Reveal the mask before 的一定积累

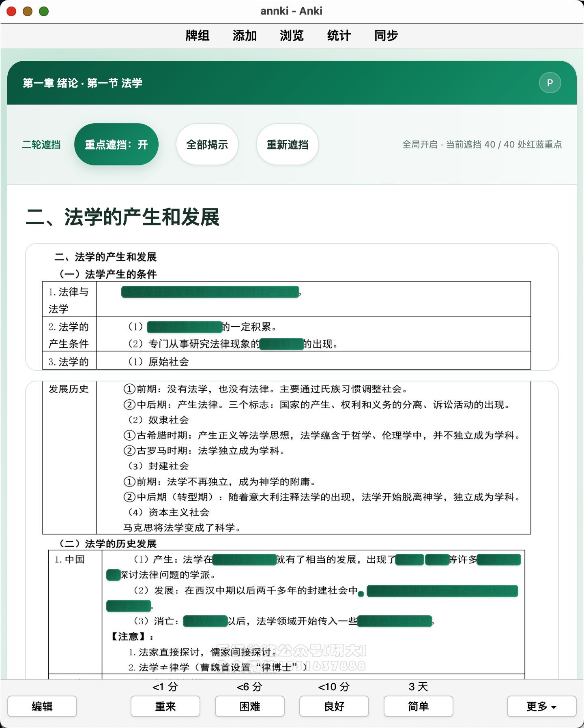click(x=185, y=327)
